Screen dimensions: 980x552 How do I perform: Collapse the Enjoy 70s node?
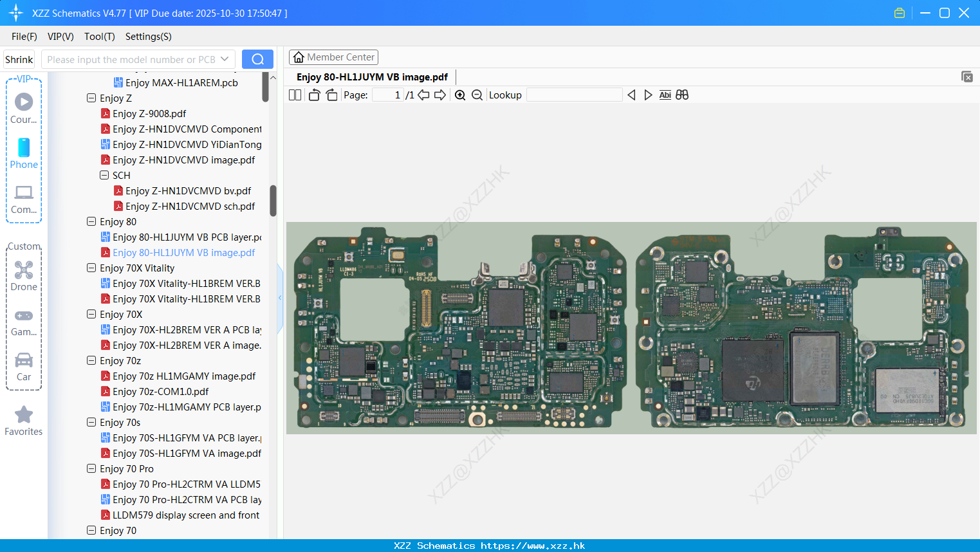(91, 423)
